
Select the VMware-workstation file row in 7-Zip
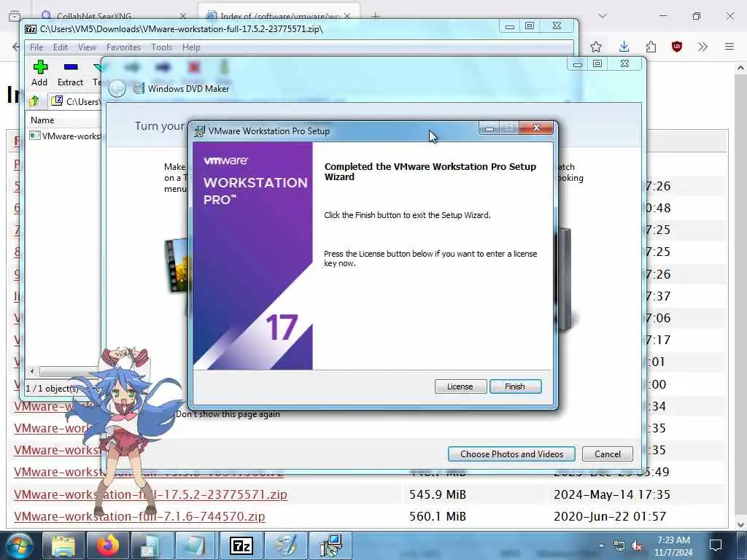pos(65,136)
